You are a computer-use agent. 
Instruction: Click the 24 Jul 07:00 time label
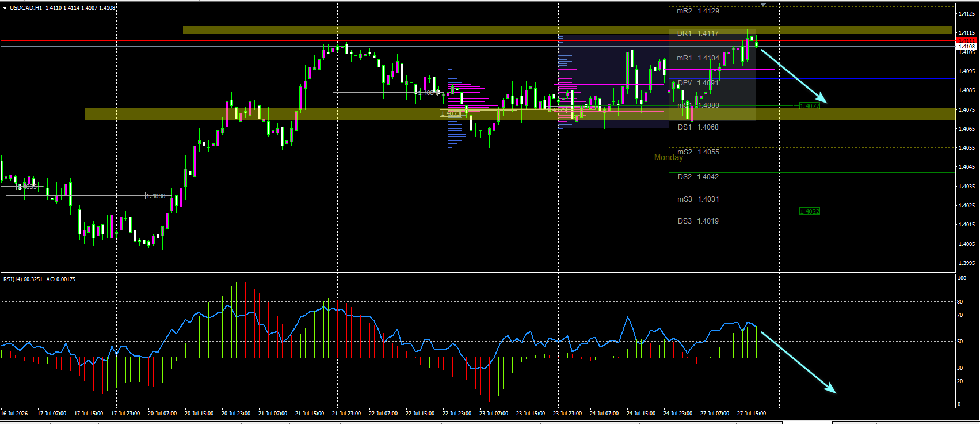click(604, 414)
